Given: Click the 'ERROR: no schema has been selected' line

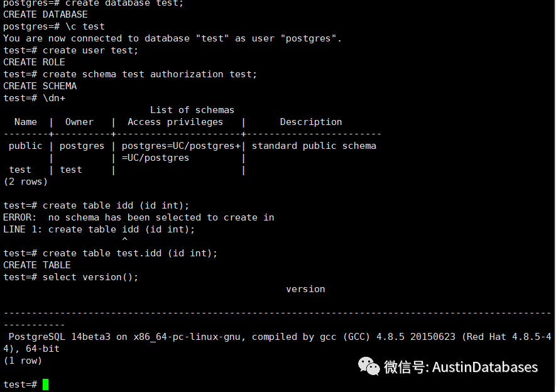Looking at the screenshot, I should [x=138, y=217].
